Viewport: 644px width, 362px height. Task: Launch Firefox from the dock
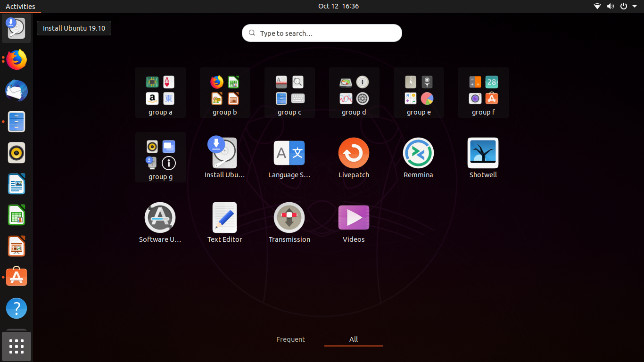click(x=17, y=60)
